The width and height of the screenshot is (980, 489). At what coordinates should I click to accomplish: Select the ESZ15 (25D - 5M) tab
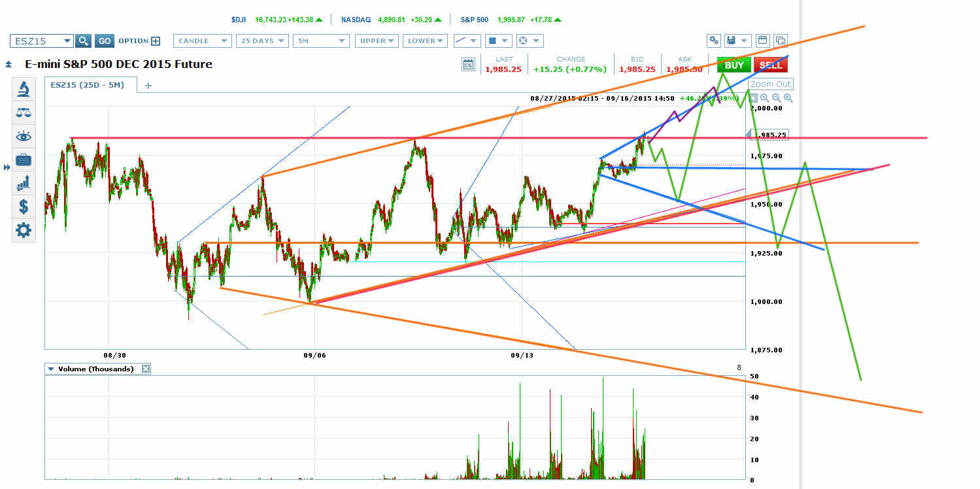(x=91, y=84)
